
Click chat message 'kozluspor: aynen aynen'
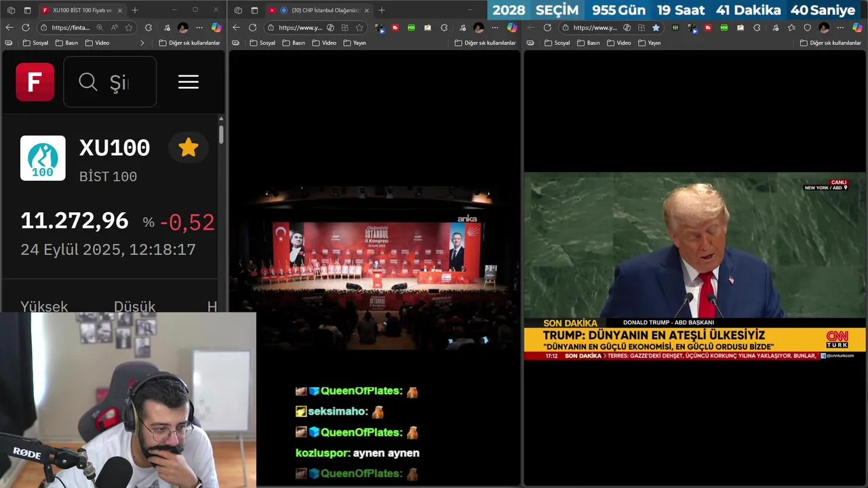[x=357, y=453]
